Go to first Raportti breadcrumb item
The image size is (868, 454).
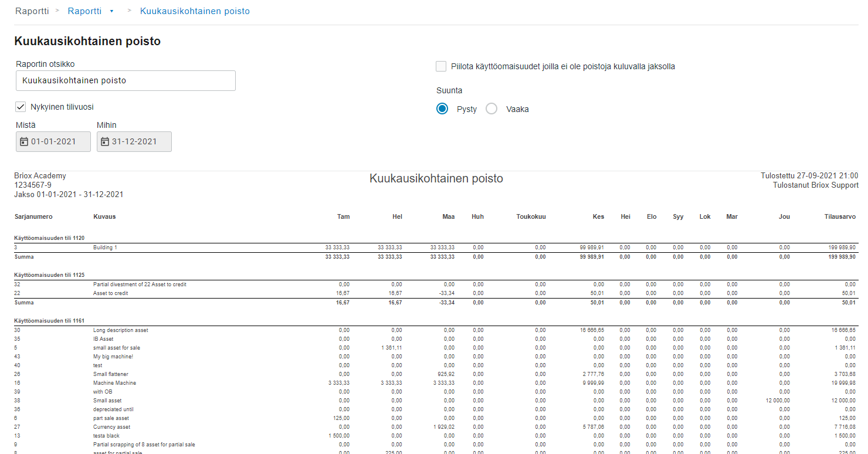pyautogui.click(x=32, y=11)
